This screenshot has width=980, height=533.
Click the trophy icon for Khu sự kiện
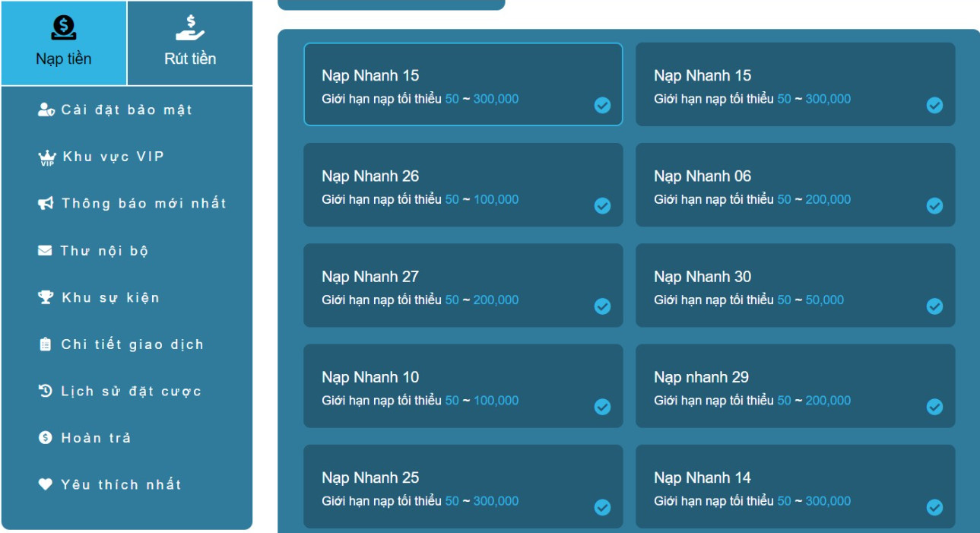tap(46, 297)
